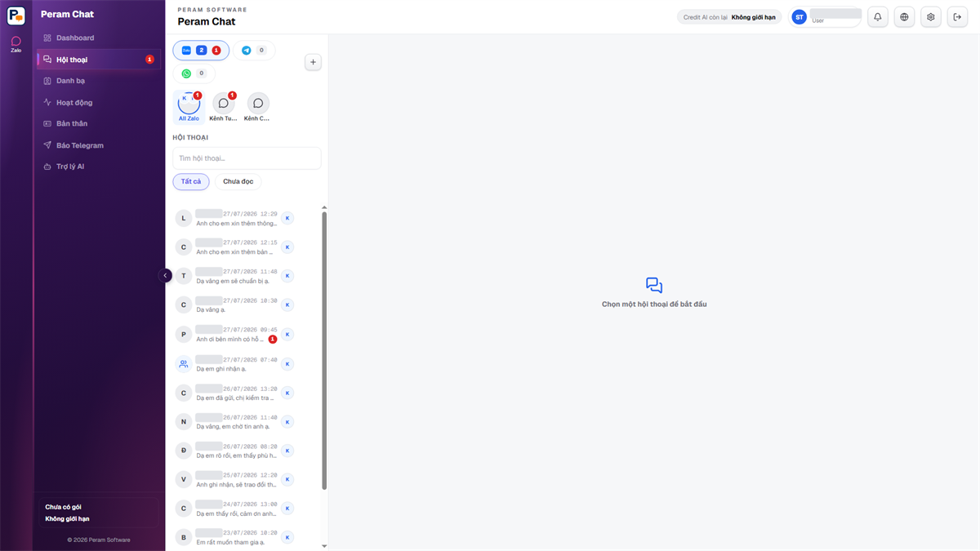Click K account badge on 11:48 conversation
980x551 pixels.
click(287, 276)
